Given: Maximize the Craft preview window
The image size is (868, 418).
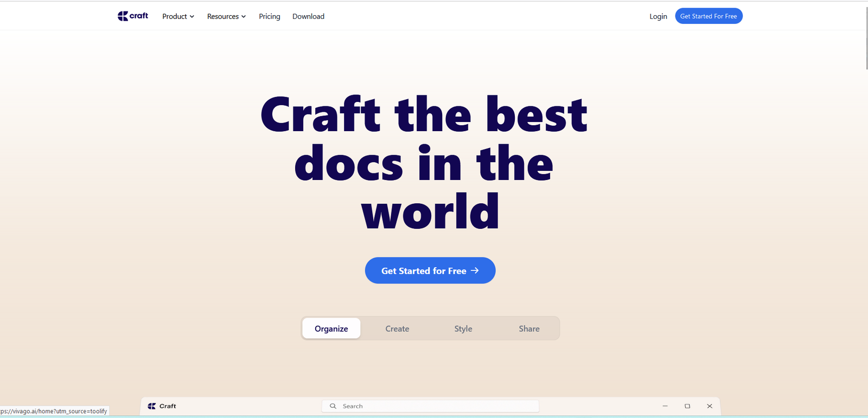Looking at the screenshot, I should [x=687, y=406].
